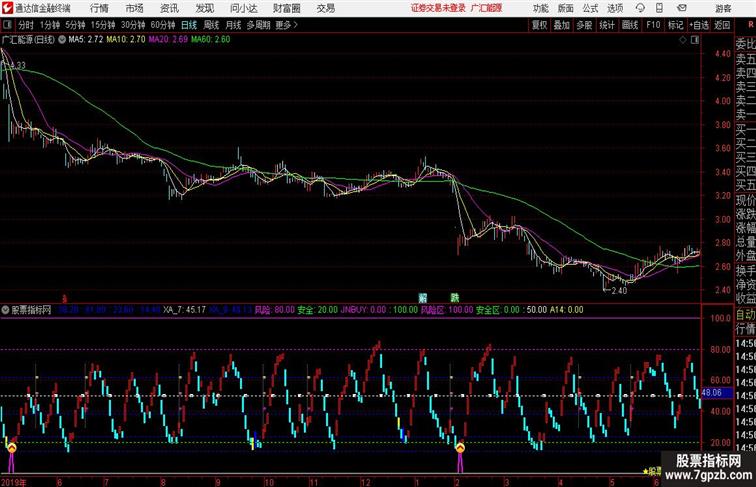
Task: Expand the 更多 periods list
Action: (x=287, y=25)
